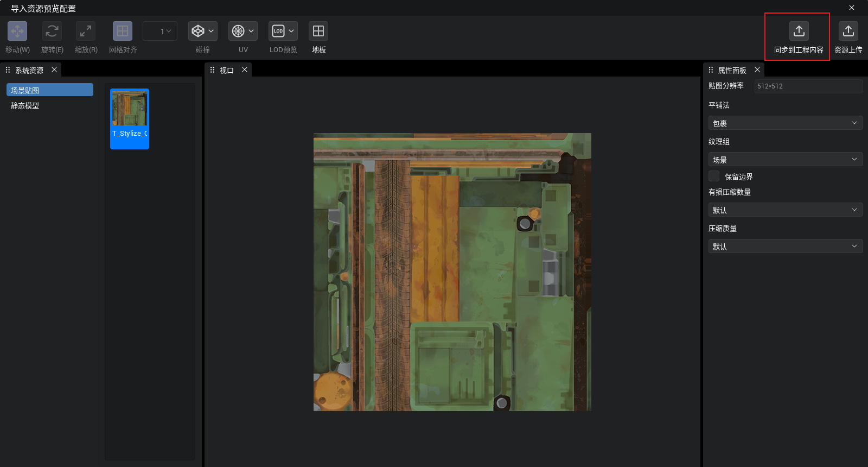Close the 导入资源预览配置 window
Viewport: 868px width, 467px height.
coord(852,8)
